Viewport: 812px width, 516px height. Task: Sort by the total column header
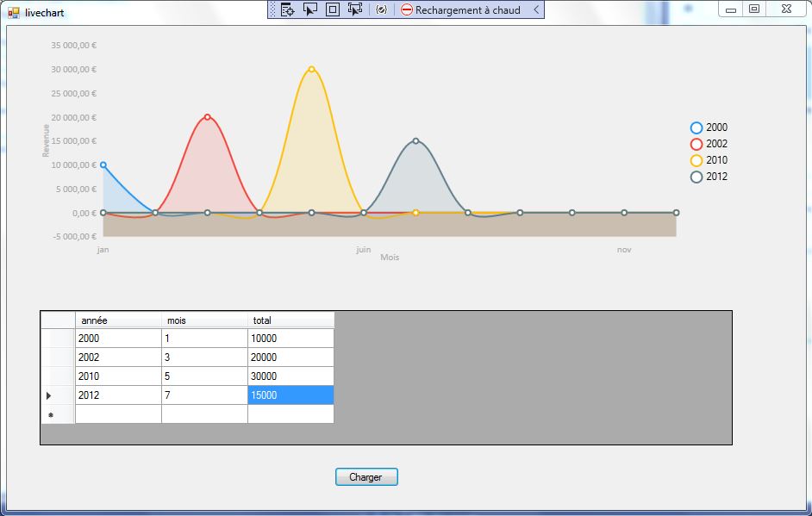point(290,320)
